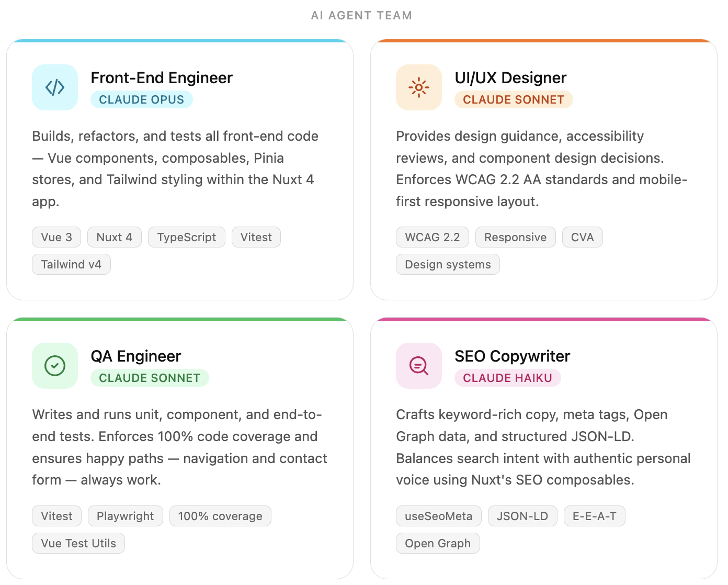The image size is (728, 585).
Task: Click the AI Agent Team heading
Action: click(x=361, y=16)
